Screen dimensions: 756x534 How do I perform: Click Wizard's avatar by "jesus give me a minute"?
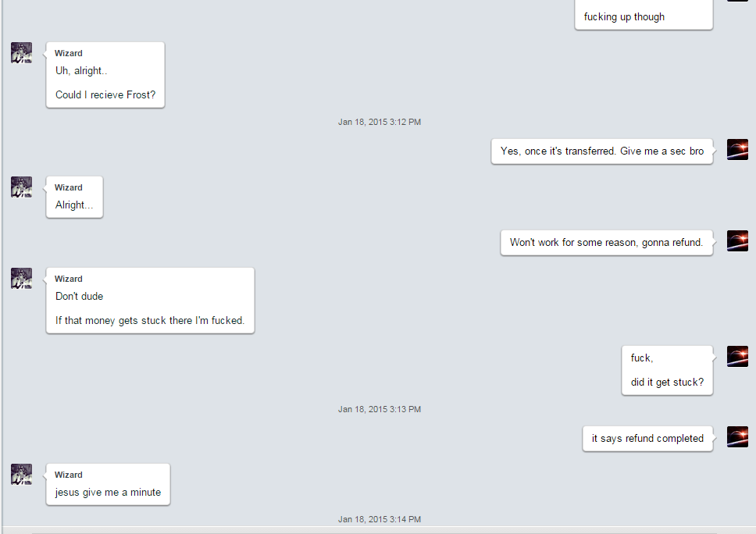click(22, 474)
